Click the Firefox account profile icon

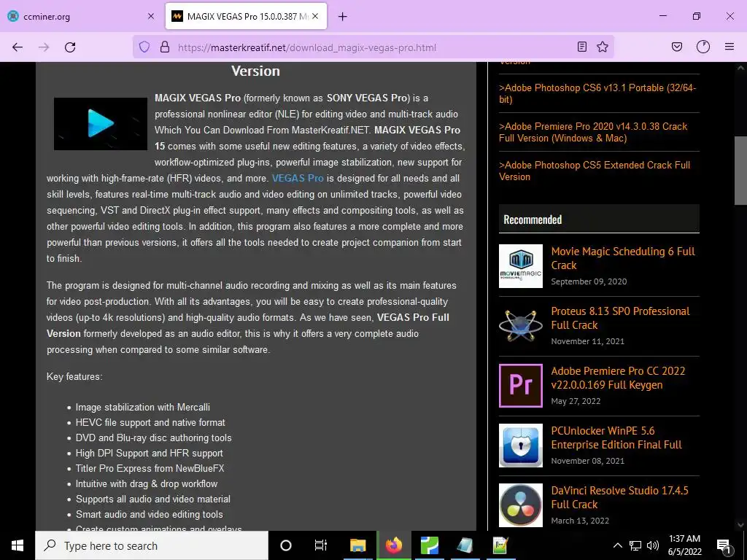(703, 47)
